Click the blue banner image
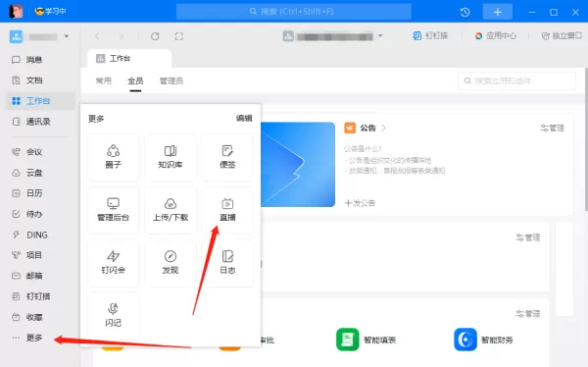 coord(298,165)
